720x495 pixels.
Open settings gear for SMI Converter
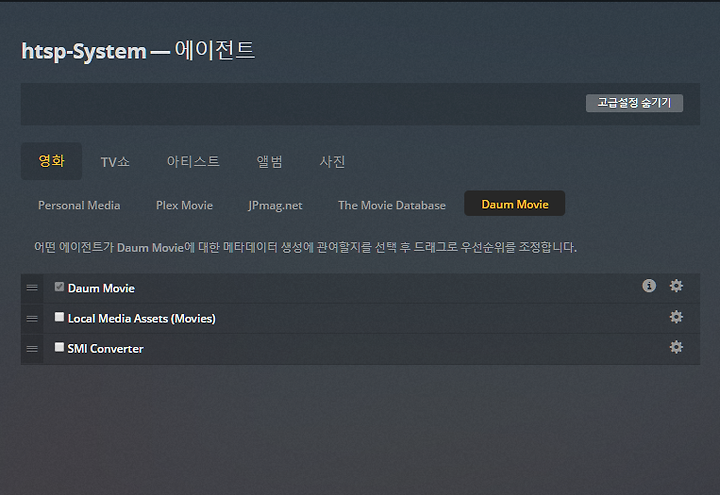(676, 347)
